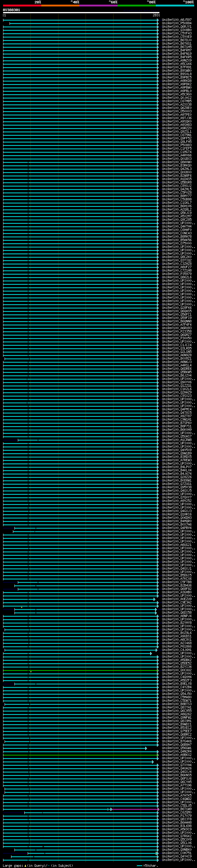Click the green alignment bar for UniRef100_A9BKX2
197x868 pixels.
[x=81, y=755]
